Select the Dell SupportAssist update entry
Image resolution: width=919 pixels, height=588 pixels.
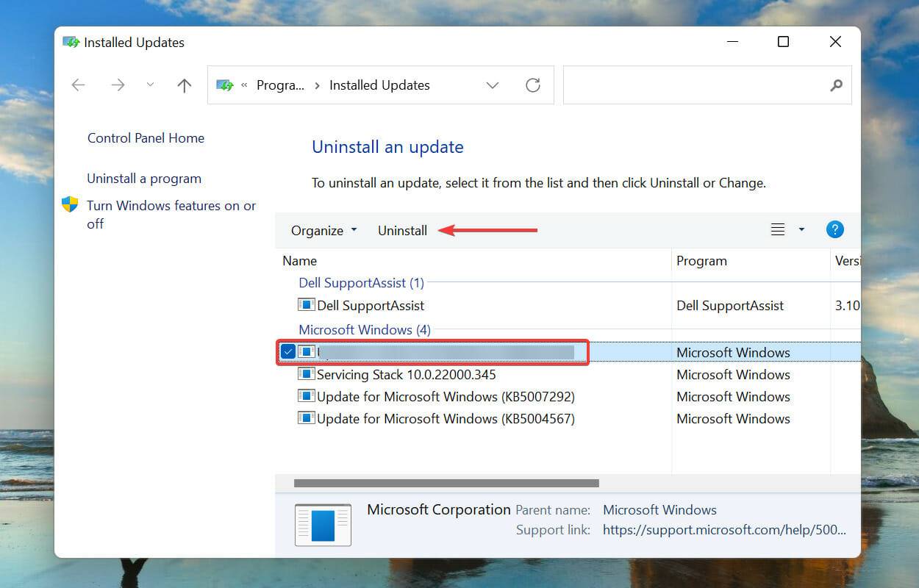pos(371,306)
